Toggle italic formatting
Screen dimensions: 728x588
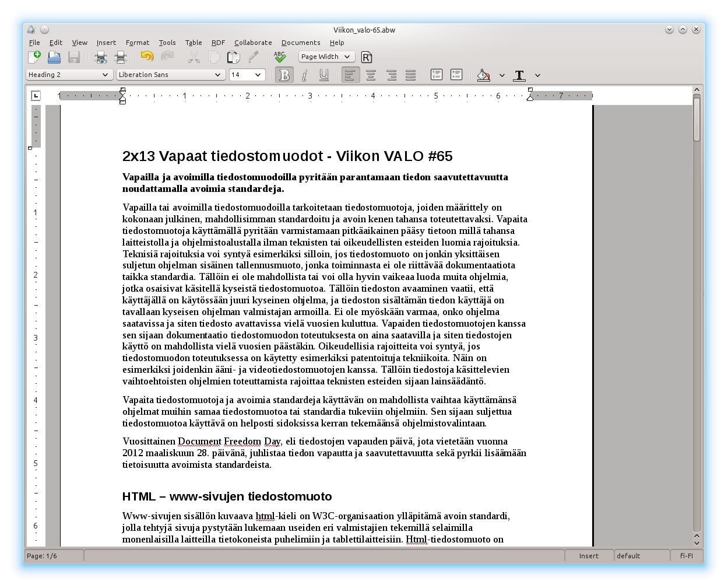tap(304, 75)
